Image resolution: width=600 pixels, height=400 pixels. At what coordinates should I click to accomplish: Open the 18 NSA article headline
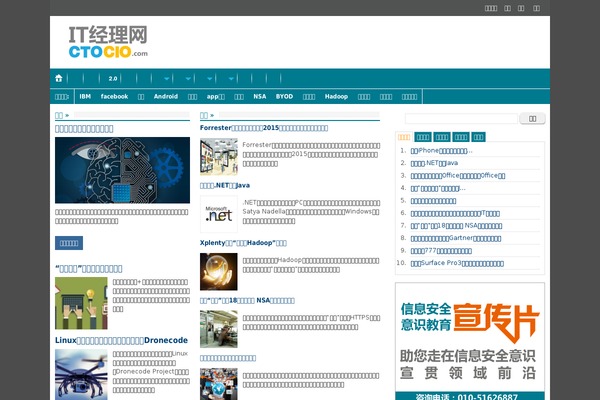point(247,300)
